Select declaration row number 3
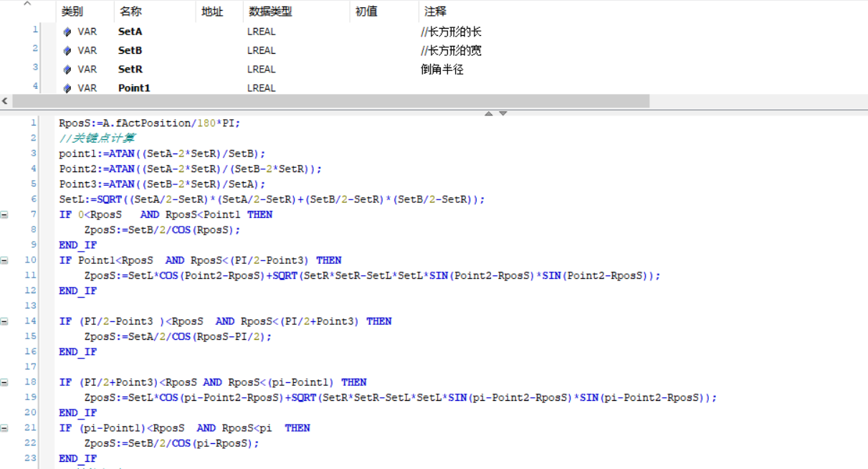 35,67
